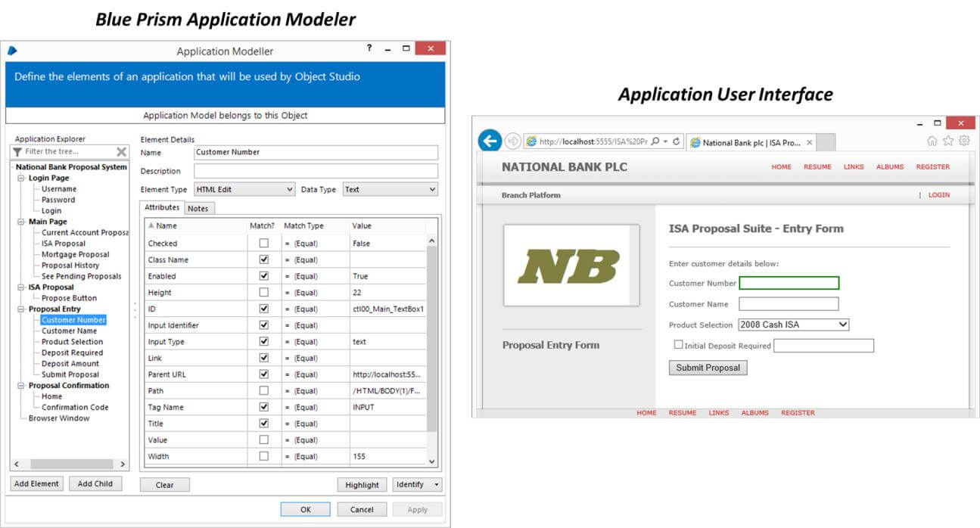Sort attributes by Name column header
The image size is (980, 528).
coord(196,225)
